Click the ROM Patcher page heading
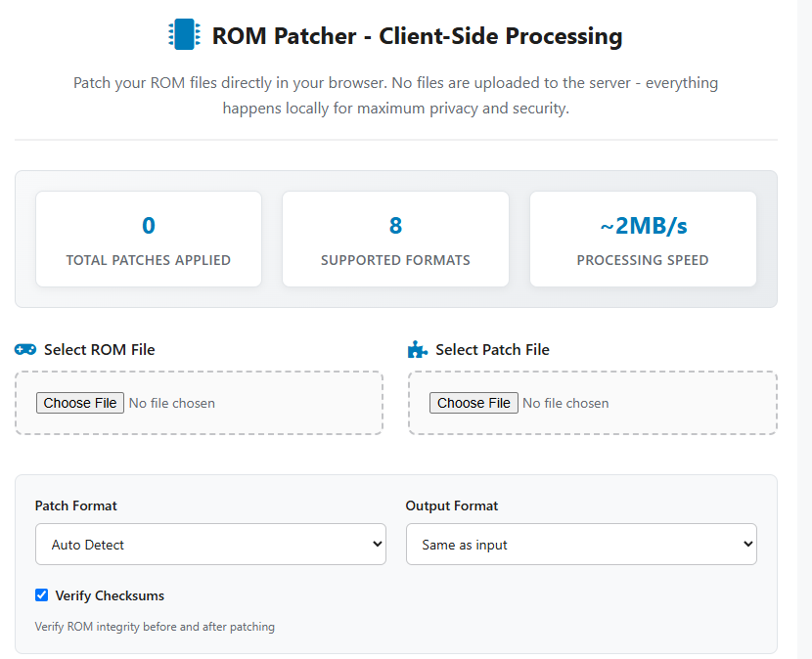Viewport: 812px width, 659px height. click(x=417, y=36)
